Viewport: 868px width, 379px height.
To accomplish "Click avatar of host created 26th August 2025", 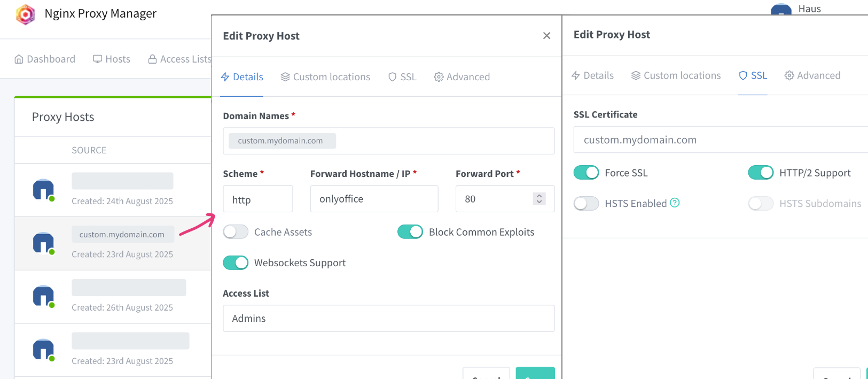I will [43, 296].
